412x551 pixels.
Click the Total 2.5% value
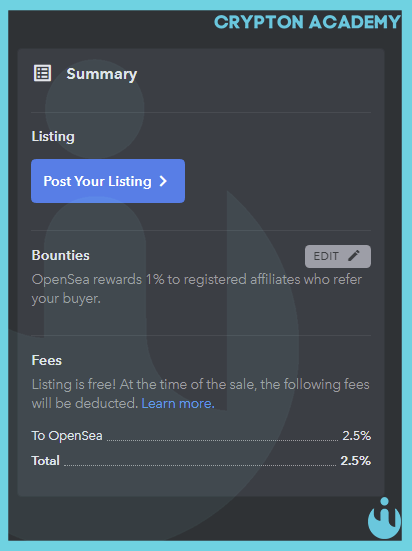click(x=355, y=461)
